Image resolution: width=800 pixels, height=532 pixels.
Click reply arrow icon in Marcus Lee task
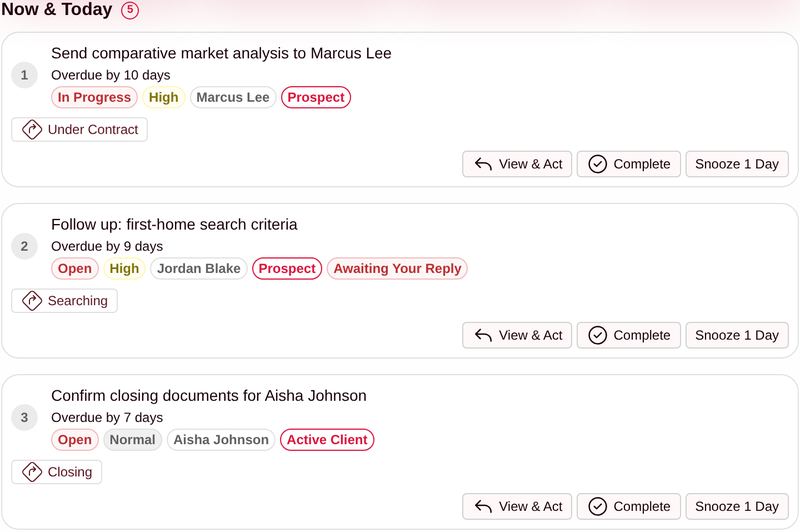click(483, 164)
